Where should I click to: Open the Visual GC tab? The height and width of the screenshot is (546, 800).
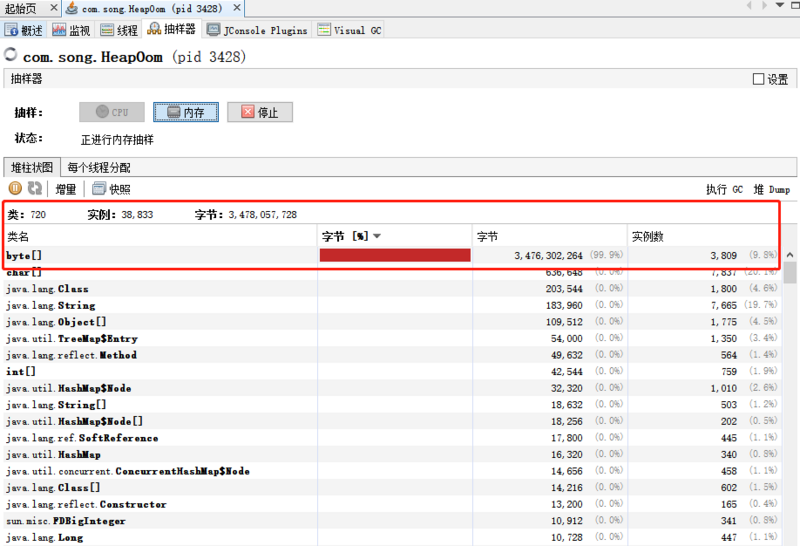coord(349,30)
